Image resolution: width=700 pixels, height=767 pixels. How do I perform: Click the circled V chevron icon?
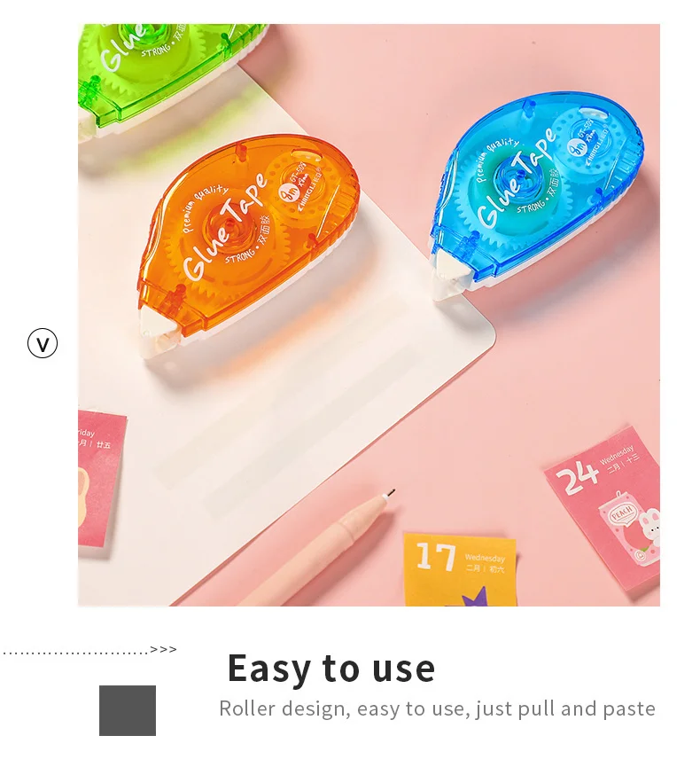(x=43, y=343)
